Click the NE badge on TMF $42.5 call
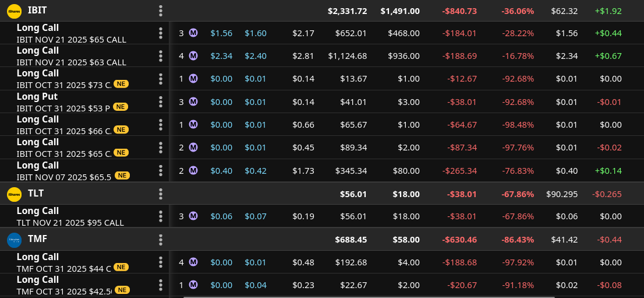Screen dimensions: 644x298 click(122, 290)
